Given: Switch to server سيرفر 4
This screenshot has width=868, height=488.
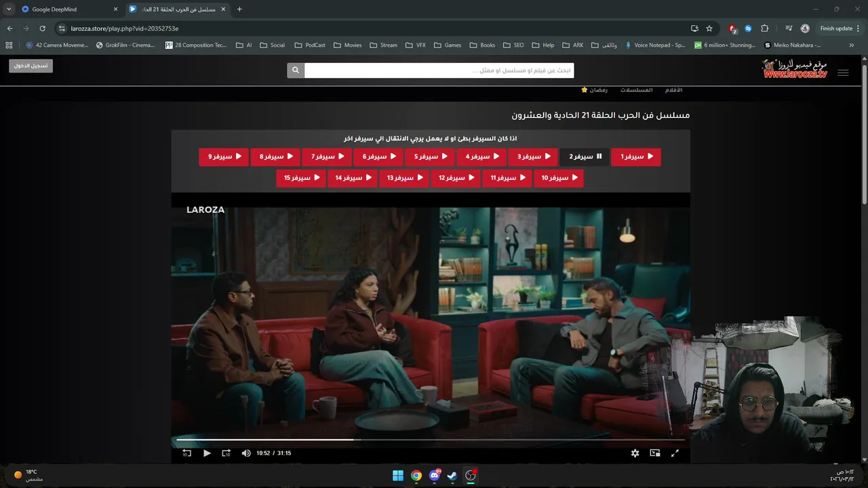Looking at the screenshot, I should [x=481, y=157].
